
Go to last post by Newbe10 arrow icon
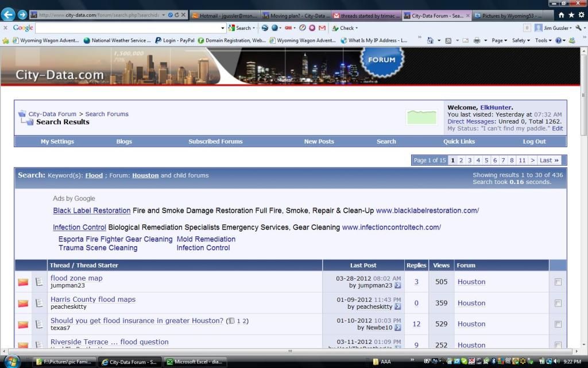(397, 327)
